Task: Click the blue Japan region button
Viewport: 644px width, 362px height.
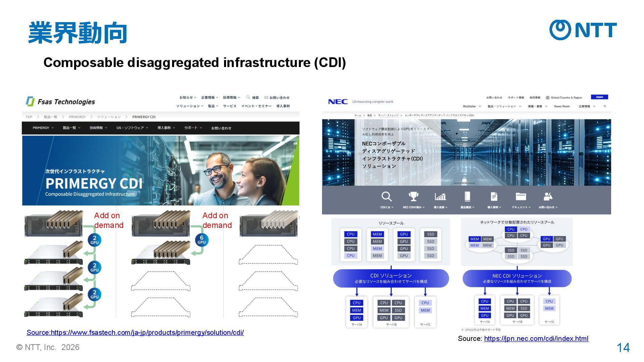Action: (599, 97)
